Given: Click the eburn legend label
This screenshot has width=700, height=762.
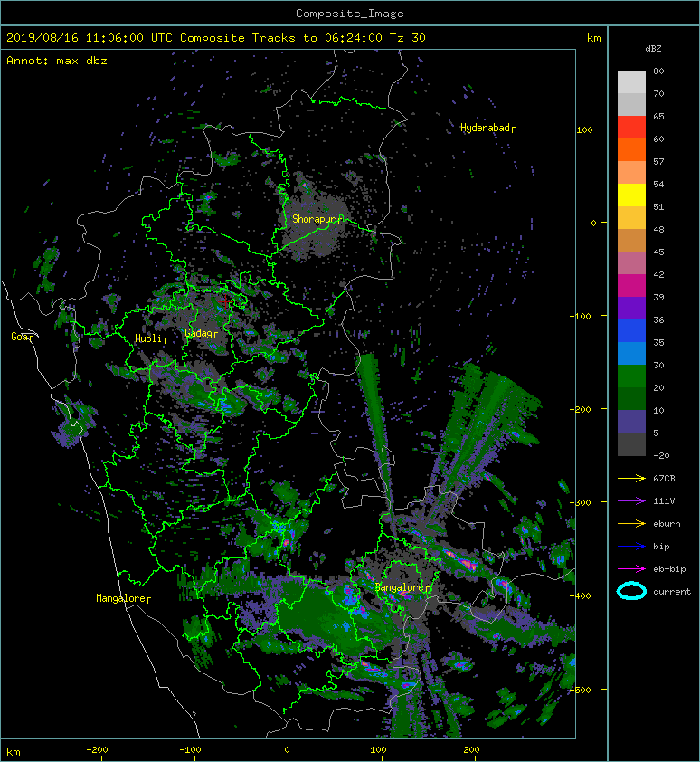Looking at the screenshot, I should click(x=667, y=524).
